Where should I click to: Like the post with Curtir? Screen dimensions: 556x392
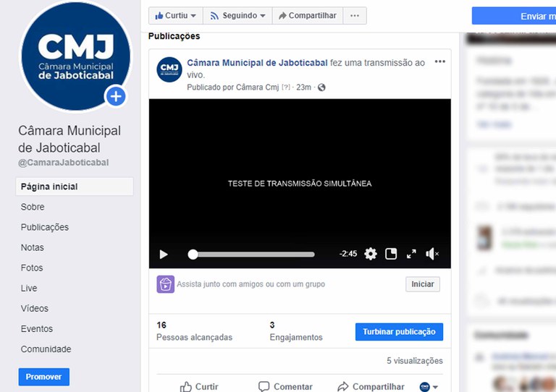[199, 387]
